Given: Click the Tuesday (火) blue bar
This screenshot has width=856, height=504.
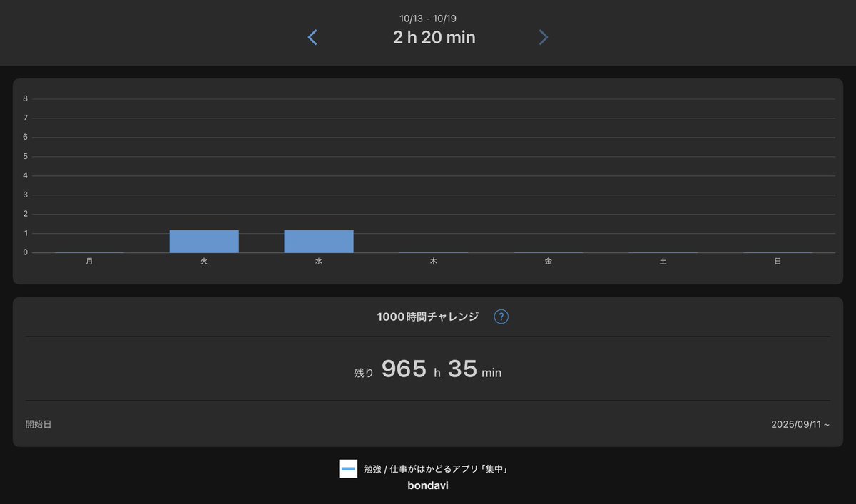Looking at the screenshot, I should pos(204,241).
